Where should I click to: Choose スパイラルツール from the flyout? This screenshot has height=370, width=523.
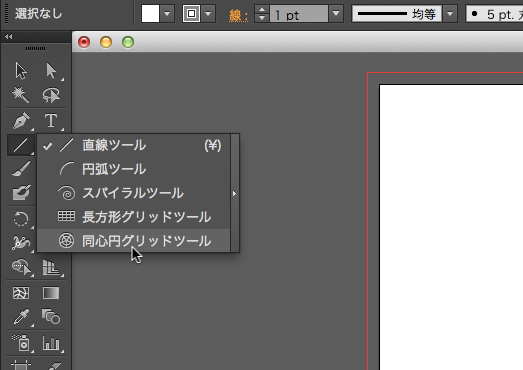[x=133, y=193]
